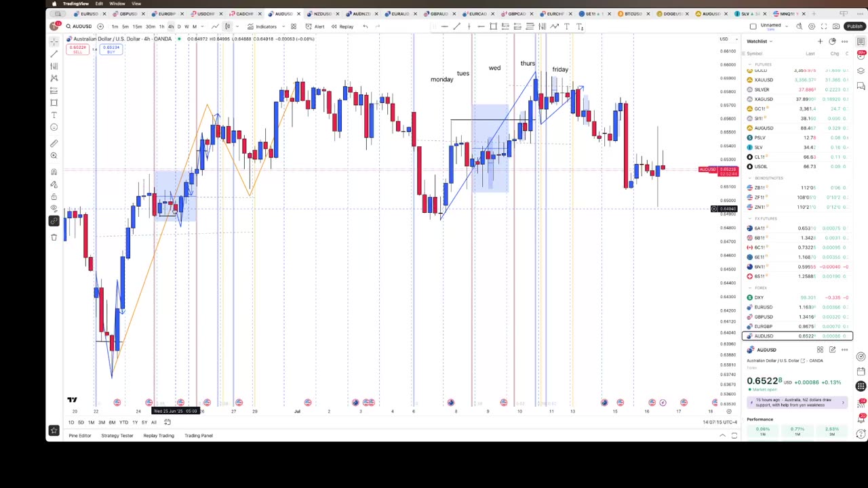
Task: Open the Strategy Tester panel
Action: pos(117,436)
